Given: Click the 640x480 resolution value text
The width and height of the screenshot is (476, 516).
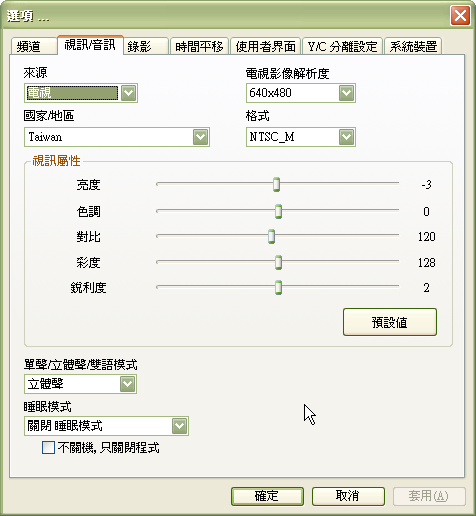Looking at the screenshot, I should point(270,93).
